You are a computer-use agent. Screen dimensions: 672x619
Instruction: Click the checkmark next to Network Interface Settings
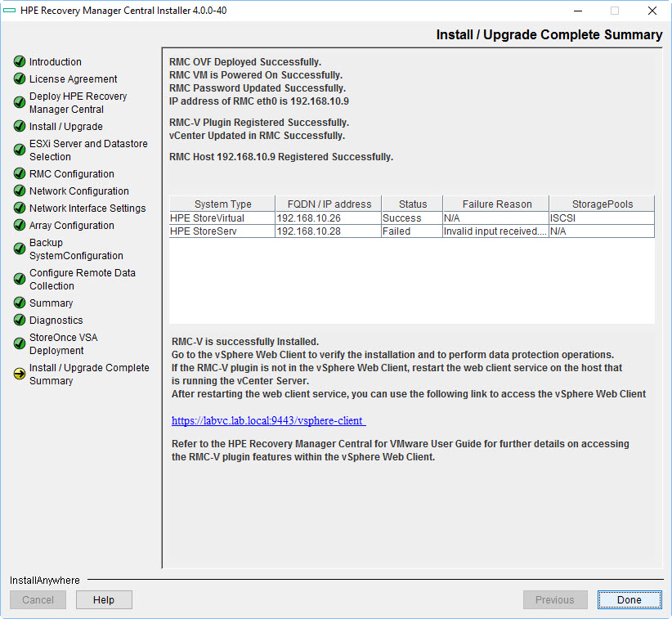pyautogui.click(x=20, y=208)
